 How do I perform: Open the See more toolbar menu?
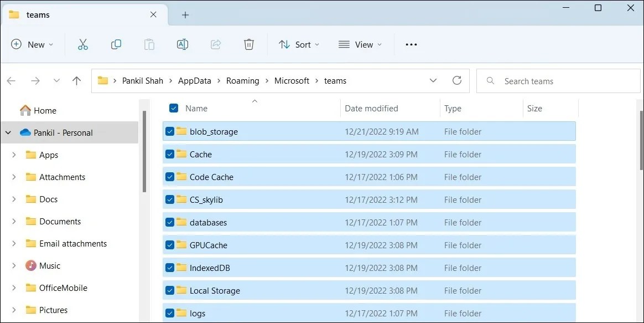click(x=411, y=44)
